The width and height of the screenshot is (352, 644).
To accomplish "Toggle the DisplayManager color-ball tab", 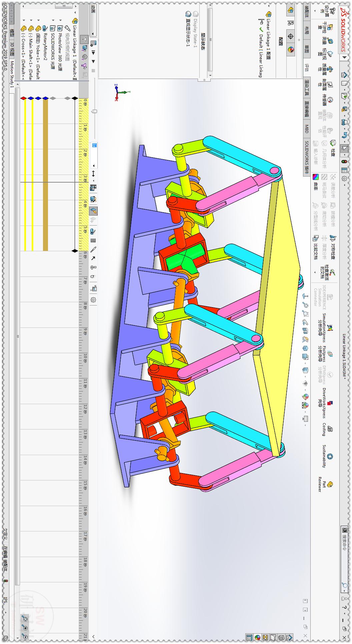I will point(291,50).
